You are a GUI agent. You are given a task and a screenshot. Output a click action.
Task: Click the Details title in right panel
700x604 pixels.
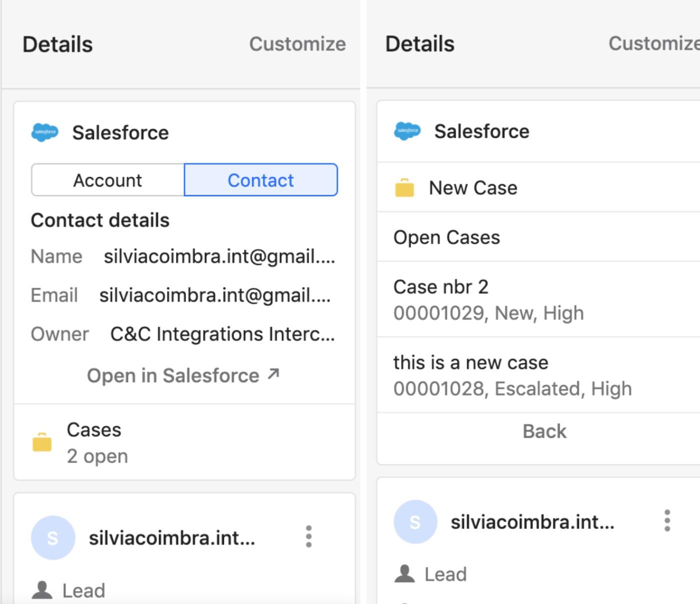[x=420, y=44]
